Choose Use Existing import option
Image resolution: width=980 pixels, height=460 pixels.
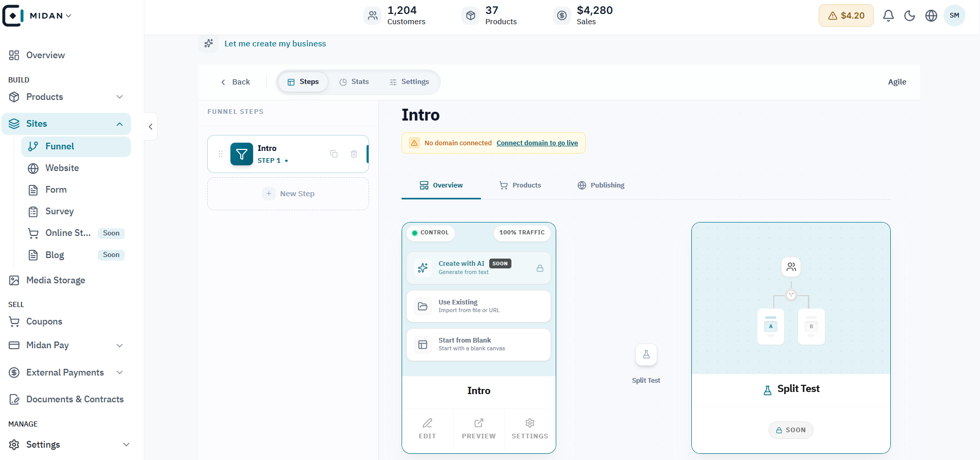pyautogui.click(x=478, y=306)
